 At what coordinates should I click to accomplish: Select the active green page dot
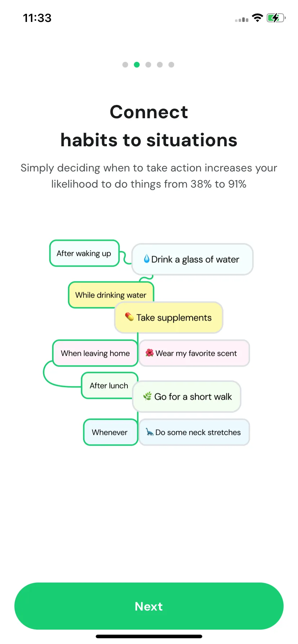pyautogui.click(x=137, y=65)
